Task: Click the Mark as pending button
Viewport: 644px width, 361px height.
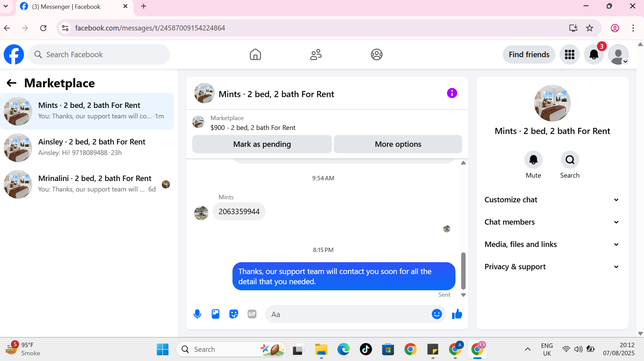Action: (x=262, y=144)
